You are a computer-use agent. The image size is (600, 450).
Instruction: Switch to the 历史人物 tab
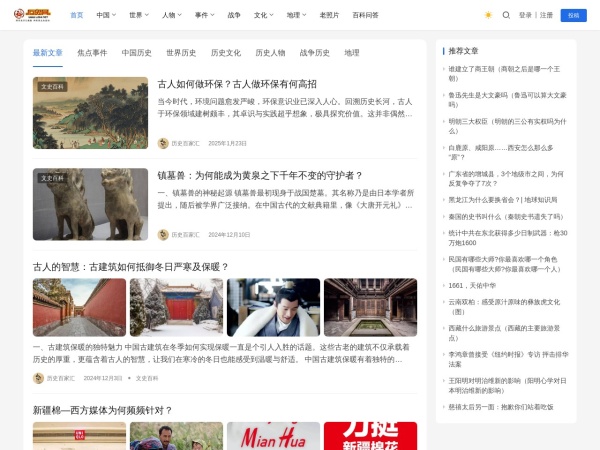[270, 53]
